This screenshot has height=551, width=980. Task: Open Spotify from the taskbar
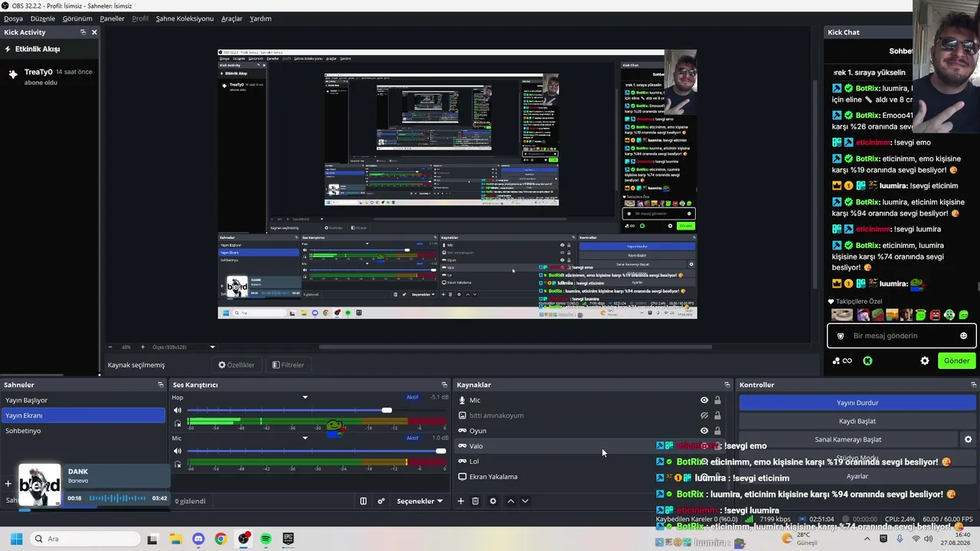266,539
